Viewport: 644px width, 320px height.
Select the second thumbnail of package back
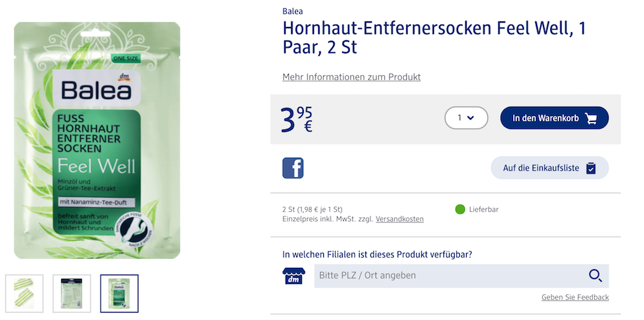(72, 293)
